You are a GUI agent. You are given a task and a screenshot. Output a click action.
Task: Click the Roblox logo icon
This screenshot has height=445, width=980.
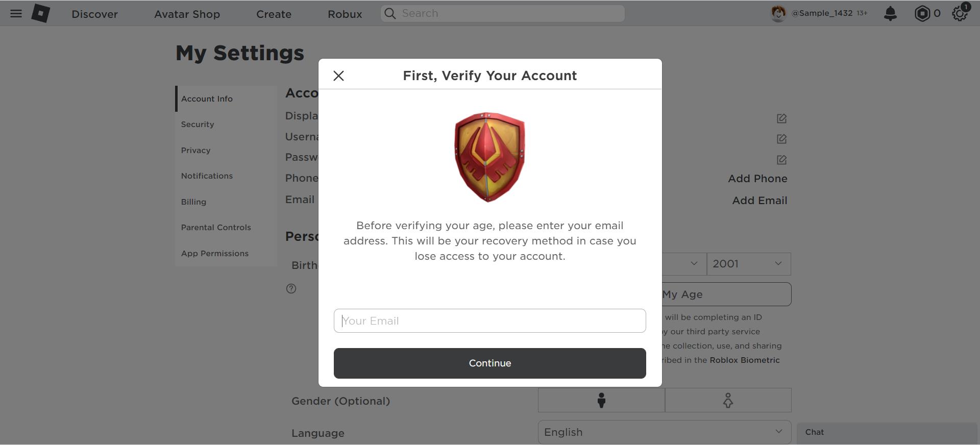[x=41, y=13]
